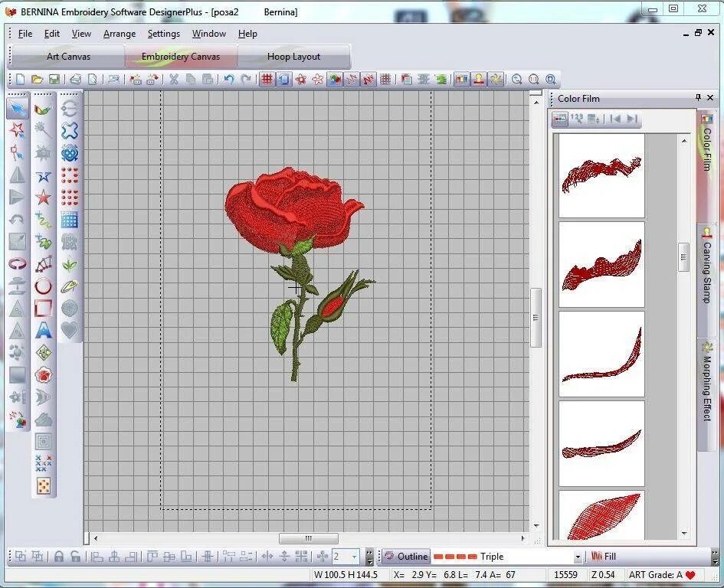The width and height of the screenshot is (724, 588).
Task: Open the Arrange menu
Action: pos(120,34)
